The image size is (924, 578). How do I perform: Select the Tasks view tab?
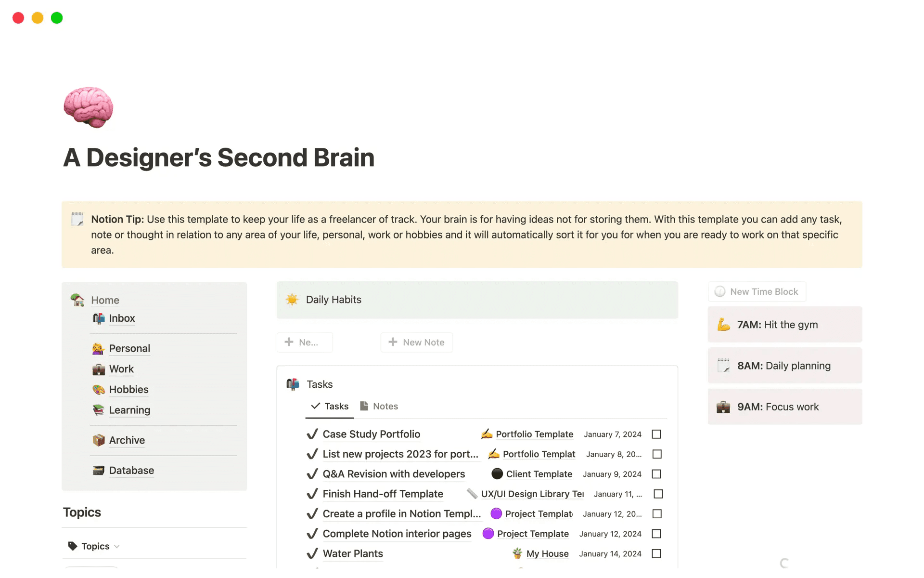(x=330, y=407)
